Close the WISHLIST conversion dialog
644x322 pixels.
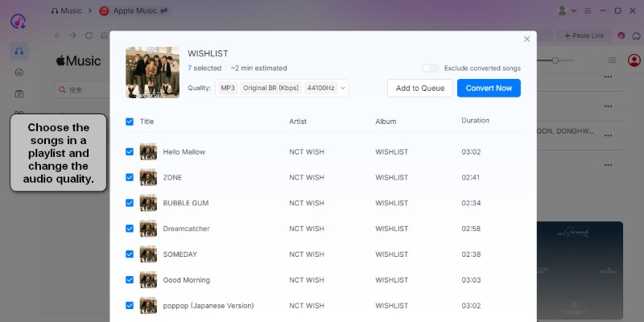527,39
